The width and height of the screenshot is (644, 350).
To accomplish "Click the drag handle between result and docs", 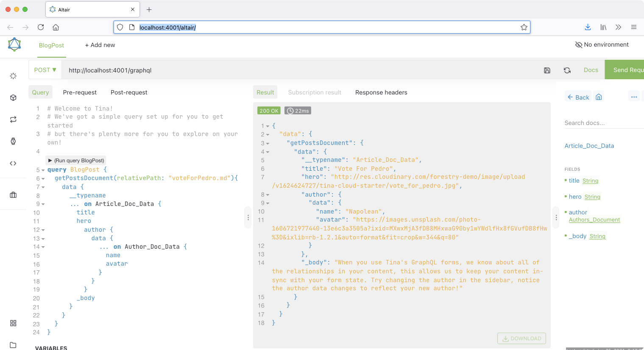I will (x=556, y=217).
